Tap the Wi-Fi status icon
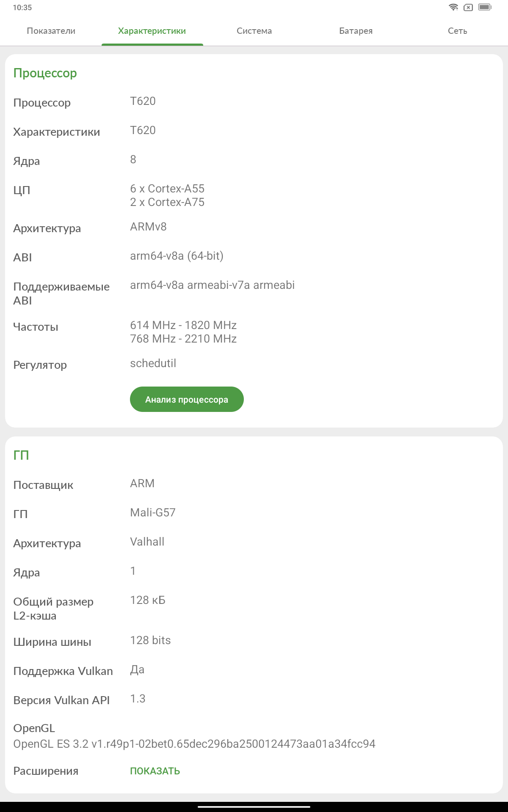This screenshot has width=508, height=812. [453, 7]
